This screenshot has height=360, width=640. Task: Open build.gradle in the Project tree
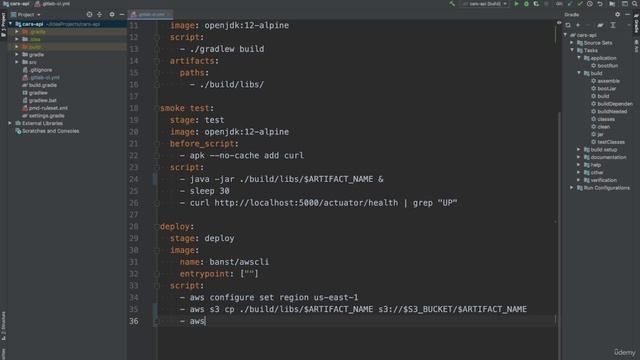tap(40, 85)
